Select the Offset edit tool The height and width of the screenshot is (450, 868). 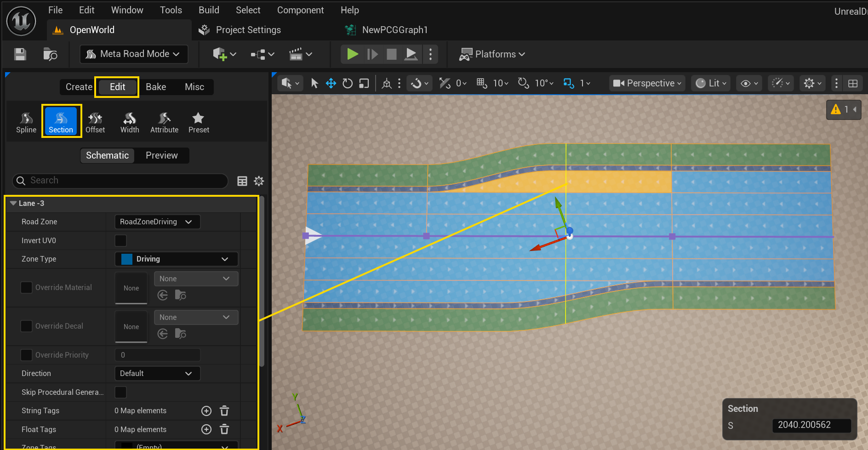pos(95,123)
